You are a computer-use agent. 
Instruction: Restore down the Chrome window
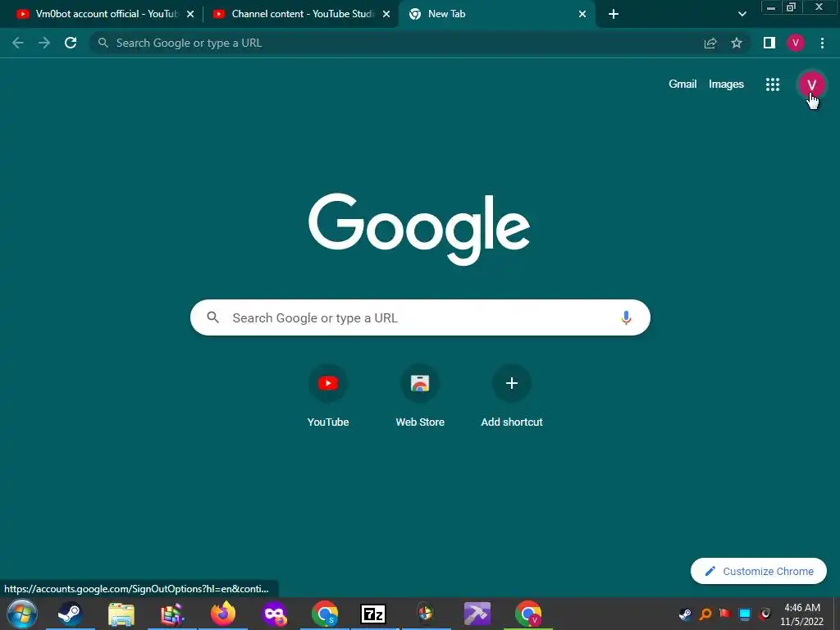point(791,7)
